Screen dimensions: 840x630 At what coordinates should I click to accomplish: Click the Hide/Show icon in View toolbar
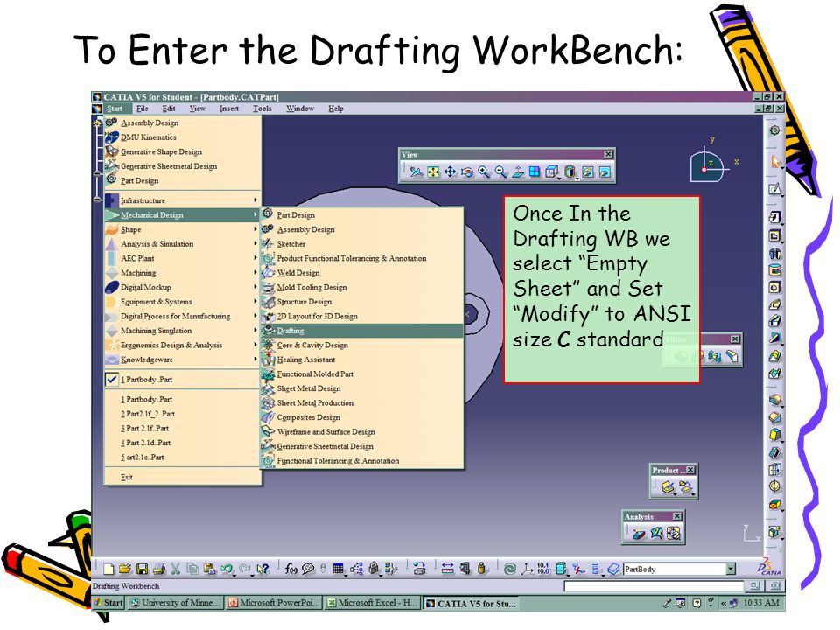(588, 172)
